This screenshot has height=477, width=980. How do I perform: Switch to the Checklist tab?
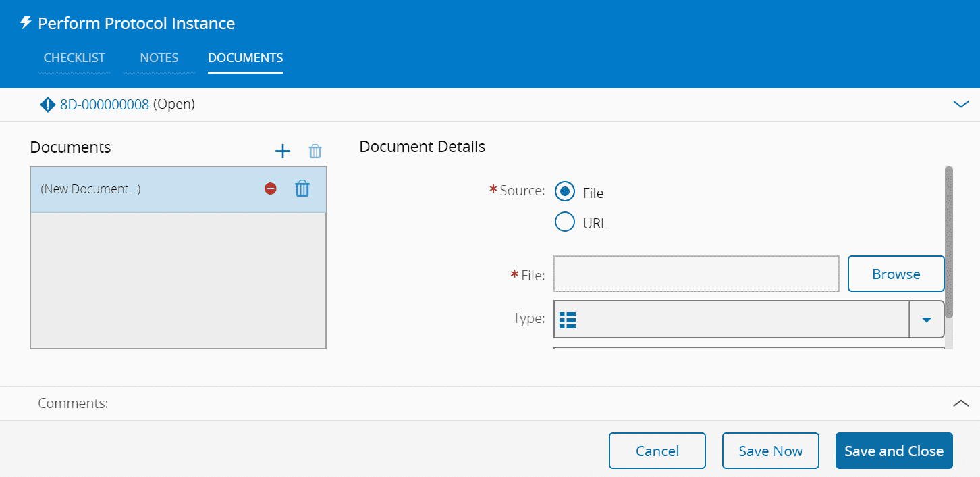coord(74,58)
